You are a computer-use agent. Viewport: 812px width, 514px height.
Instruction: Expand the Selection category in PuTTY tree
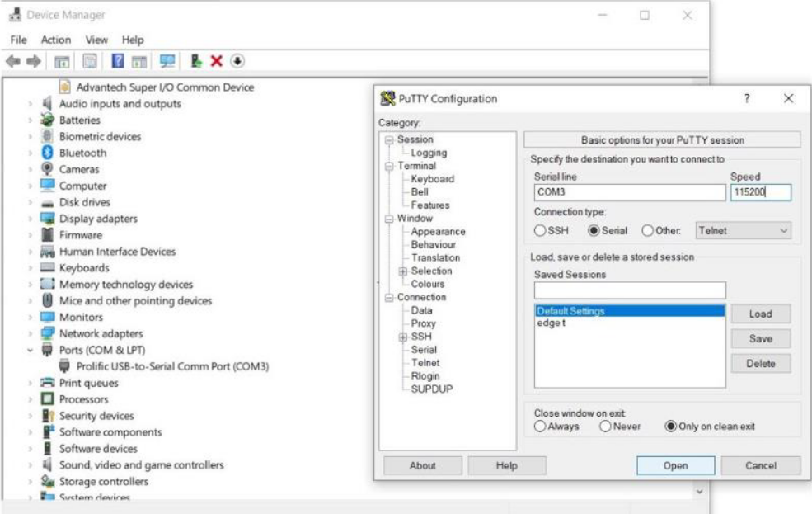point(403,271)
